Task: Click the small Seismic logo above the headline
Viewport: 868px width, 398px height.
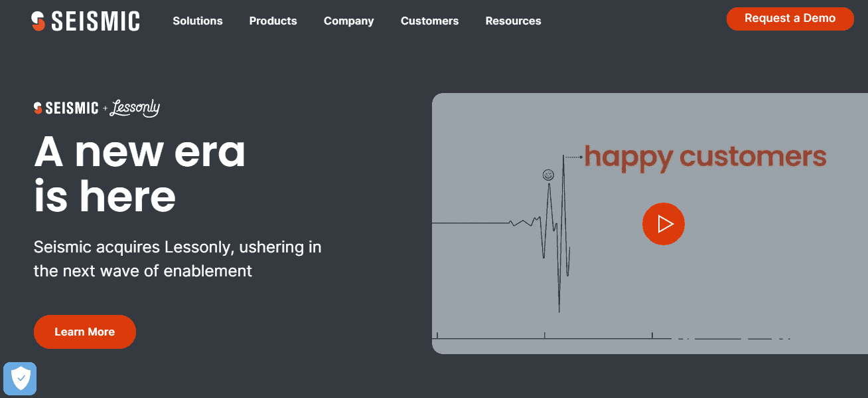Action: 66,108
